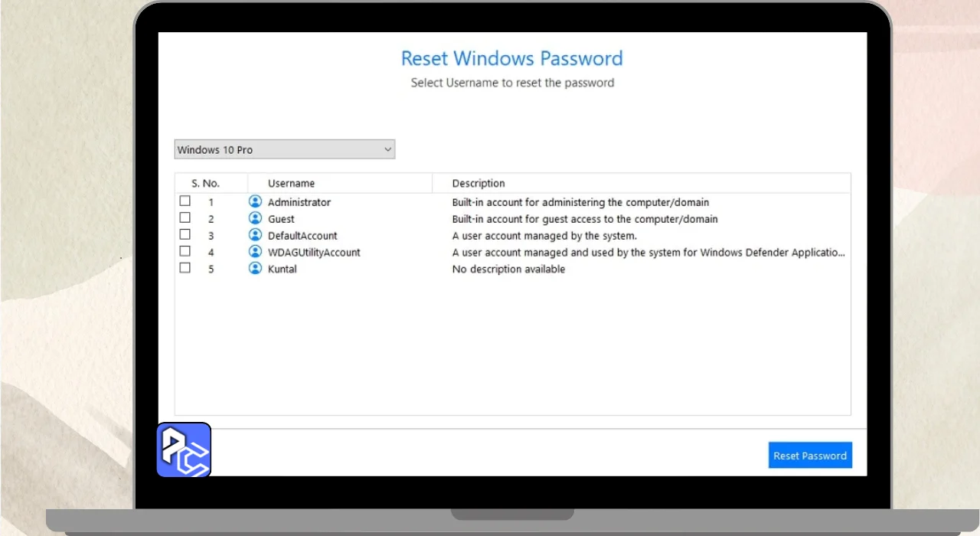This screenshot has height=536, width=980.
Task: Click serial number 2 cell
Action: pyautogui.click(x=211, y=220)
